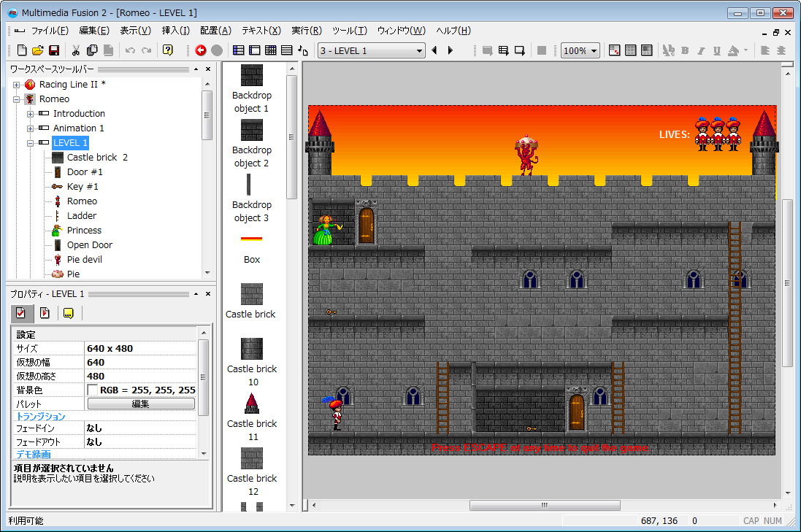Click the red Run application arrow icon
The image size is (801, 532).
point(201,50)
